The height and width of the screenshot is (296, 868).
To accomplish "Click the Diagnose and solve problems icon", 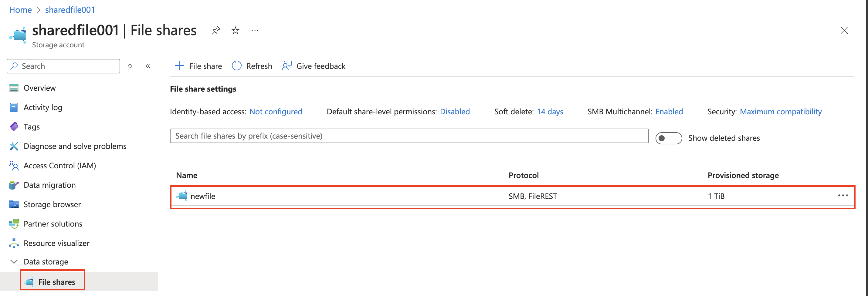I will pyautogui.click(x=14, y=146).
